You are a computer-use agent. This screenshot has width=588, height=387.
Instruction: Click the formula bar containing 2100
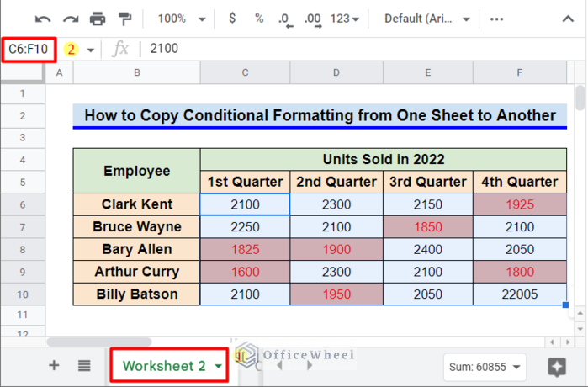(x=336, y=49)
